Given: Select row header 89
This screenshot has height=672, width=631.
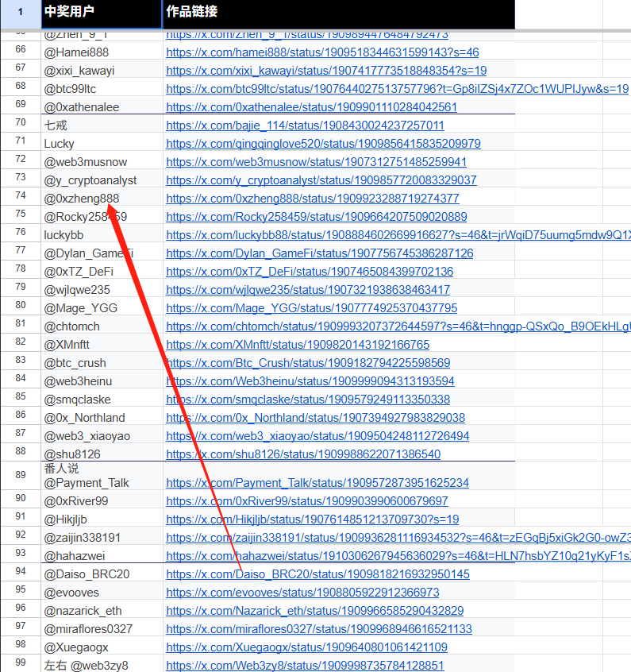Looking at the screenshot, I should coord(21,475).
